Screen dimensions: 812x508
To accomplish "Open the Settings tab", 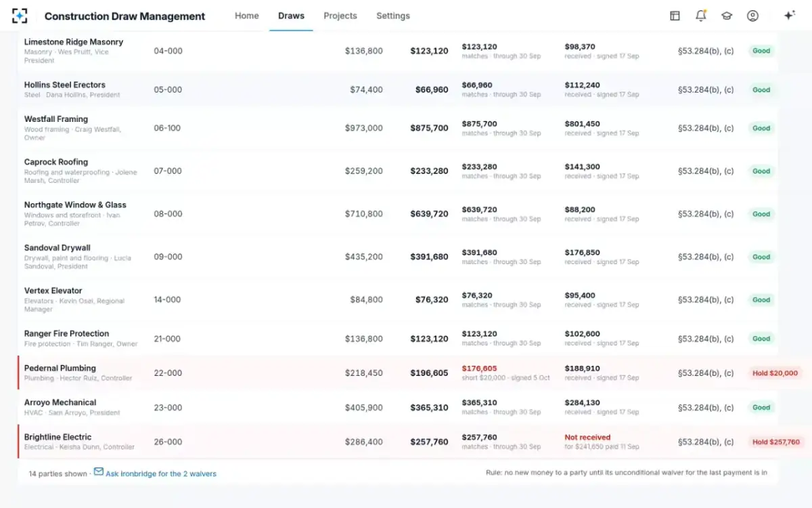I will 393,16.
